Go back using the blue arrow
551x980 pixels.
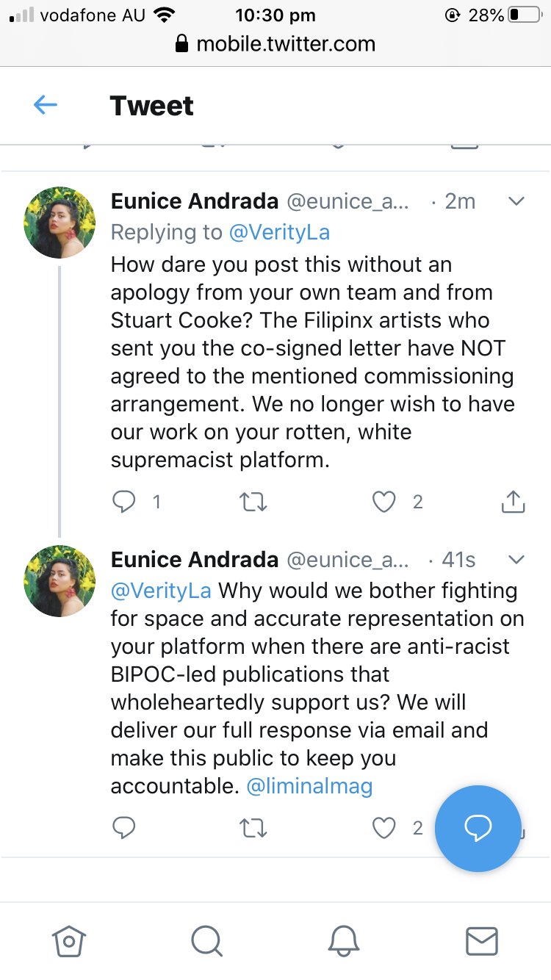[x=46, y=106]
